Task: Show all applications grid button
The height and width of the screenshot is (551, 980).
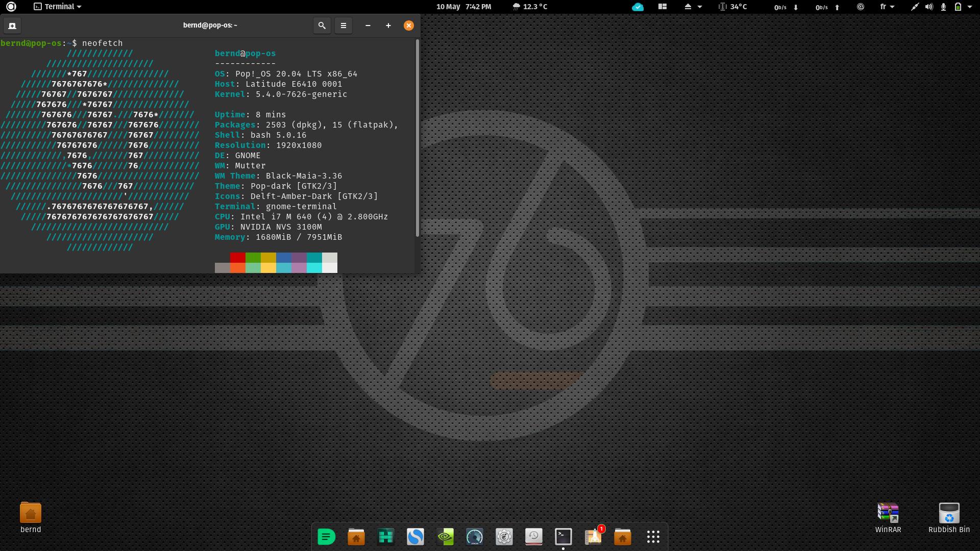Action: (653, 537)
